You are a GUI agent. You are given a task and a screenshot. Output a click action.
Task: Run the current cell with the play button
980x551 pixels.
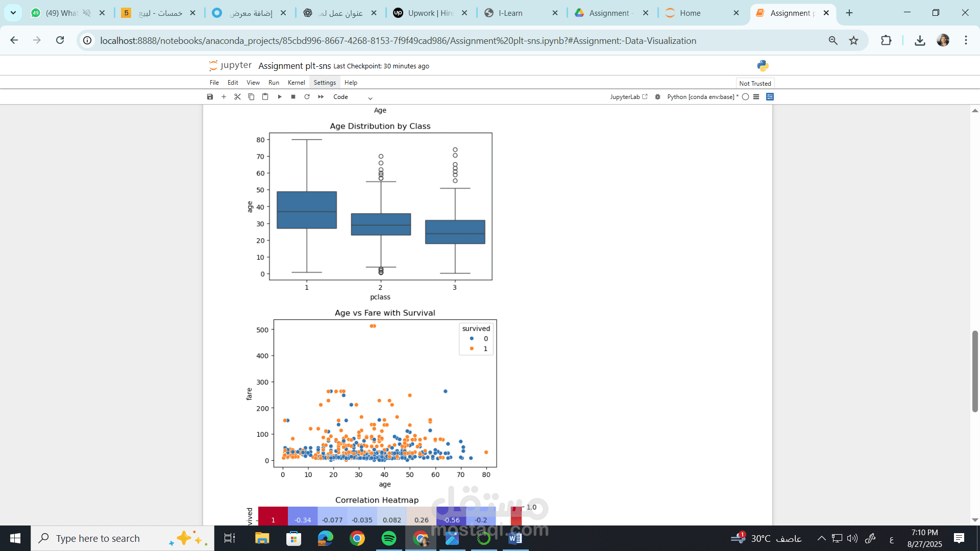tap(280, 97)
